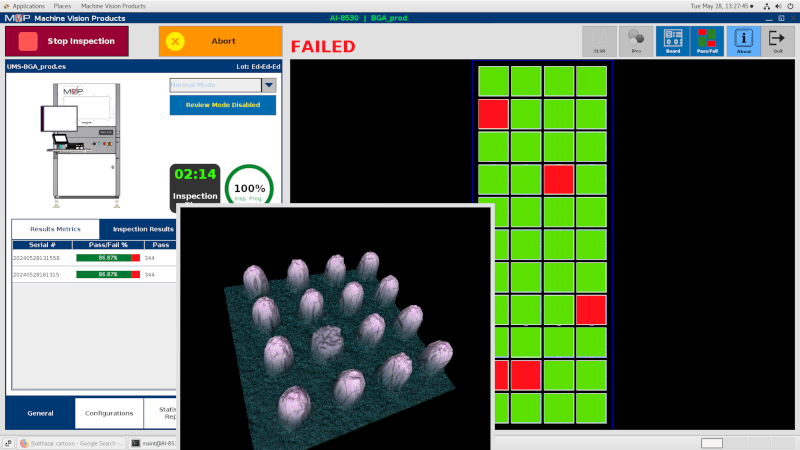
Task: Select the General tab at the bottom
Action: (40, 413)
